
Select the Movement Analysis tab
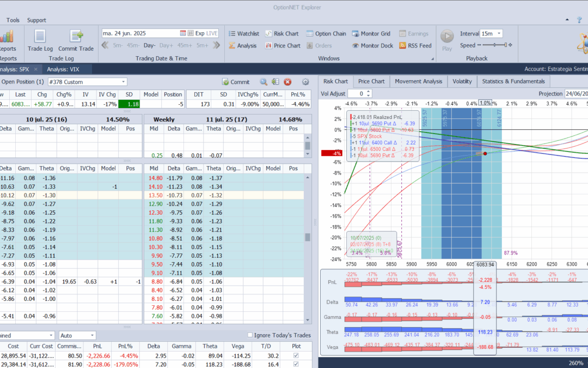tap(419, 81)
